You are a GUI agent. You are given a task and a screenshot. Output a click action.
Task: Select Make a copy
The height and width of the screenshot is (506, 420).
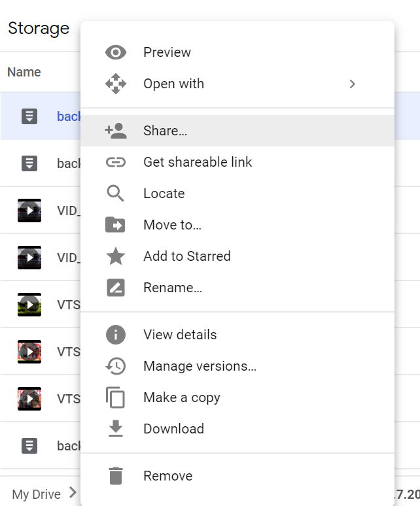pos(181,397)
